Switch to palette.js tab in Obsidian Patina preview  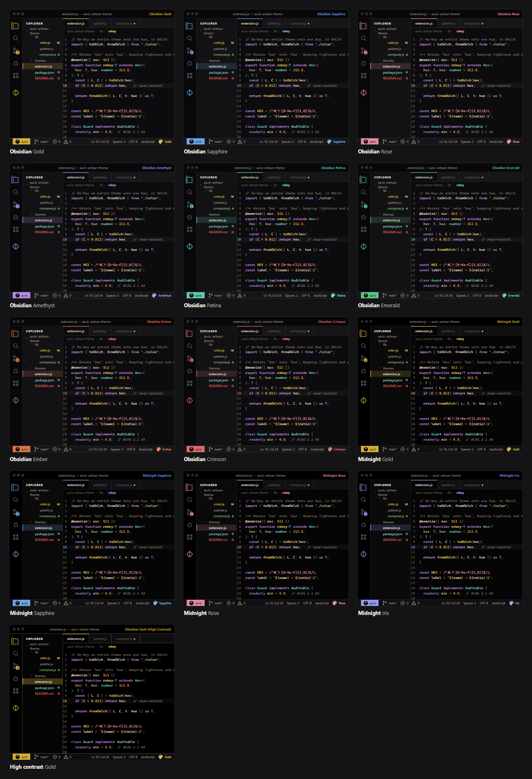(274, 177)
